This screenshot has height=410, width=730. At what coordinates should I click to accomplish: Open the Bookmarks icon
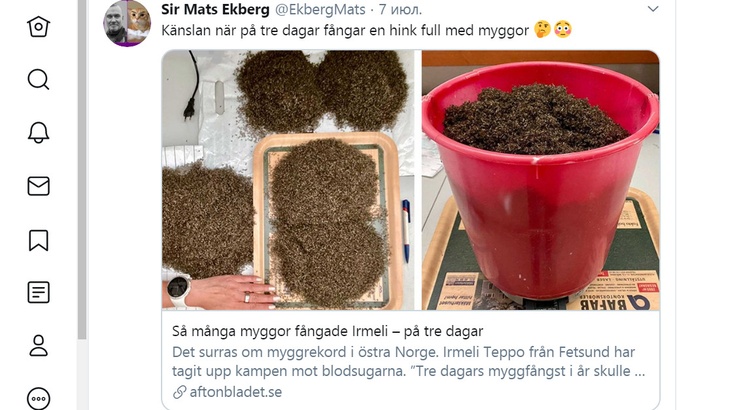coord(38,240)
